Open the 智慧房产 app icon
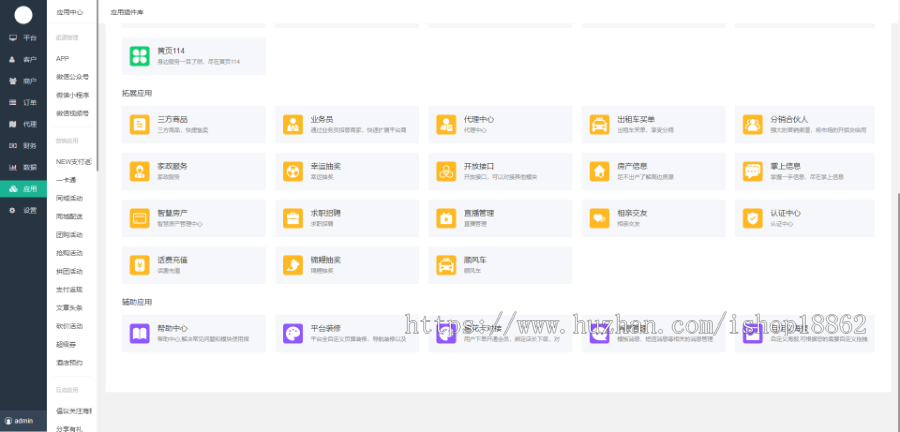The height and width of the screenshot is (432, 900). click(x=139, y=218)
